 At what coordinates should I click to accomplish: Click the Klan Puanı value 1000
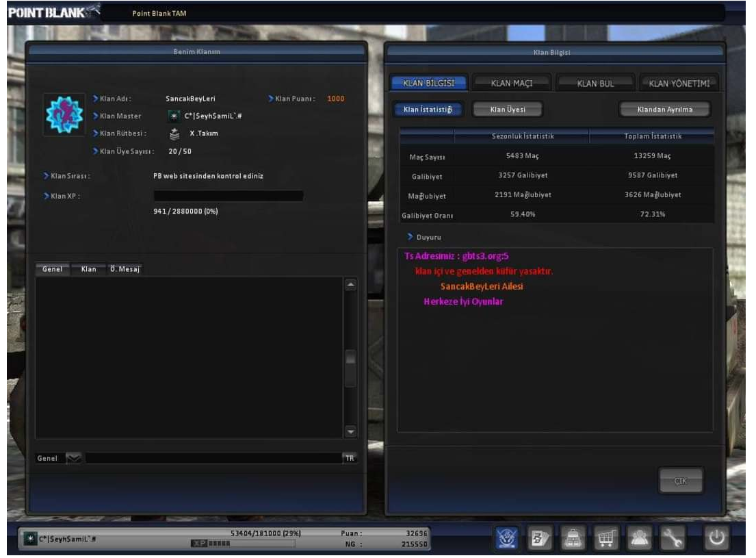coord(335,99)
